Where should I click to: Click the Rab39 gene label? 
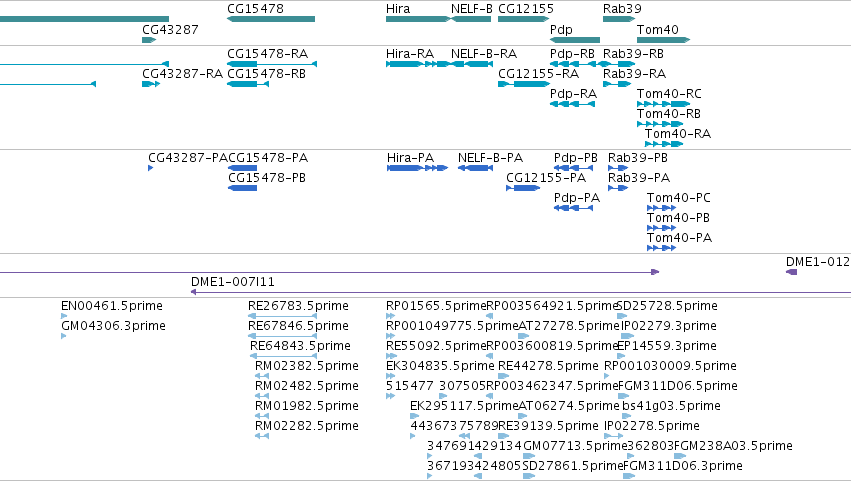(x=622, y=9)
